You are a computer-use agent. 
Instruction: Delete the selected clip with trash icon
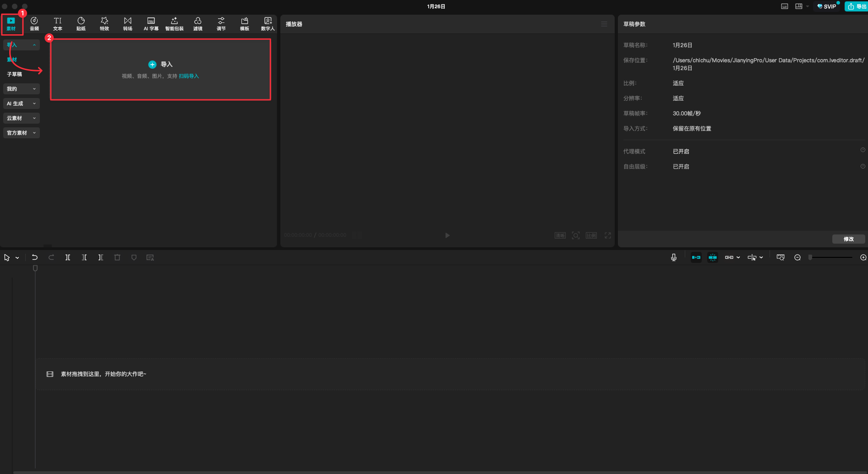coord(117,257)
